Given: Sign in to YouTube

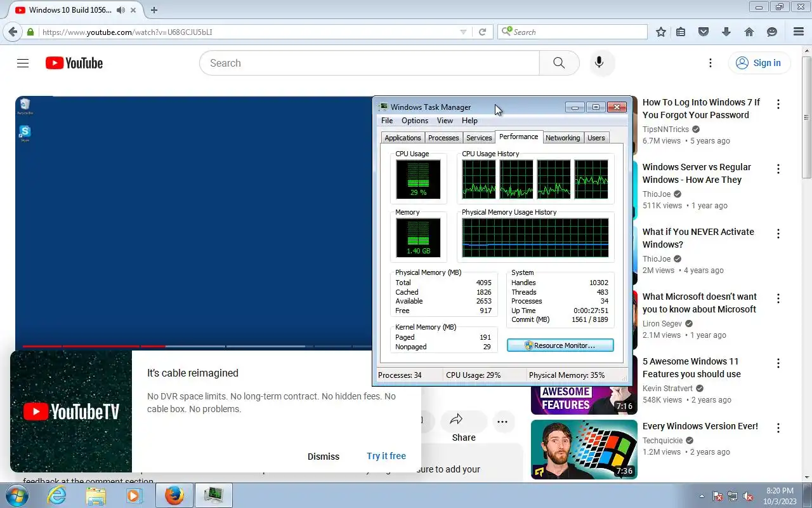Looking at the screenshot, I should pyautogui.click(x=759, y=63).
